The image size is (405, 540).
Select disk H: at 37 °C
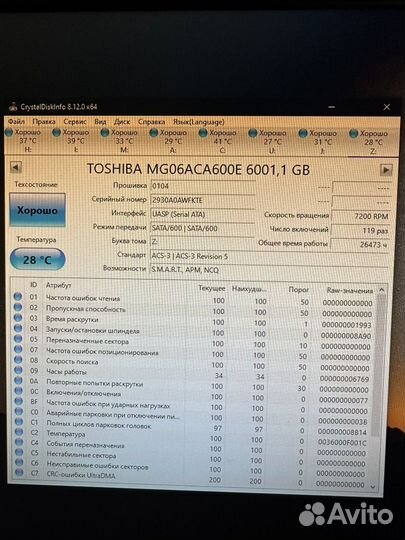pos(23,141)
